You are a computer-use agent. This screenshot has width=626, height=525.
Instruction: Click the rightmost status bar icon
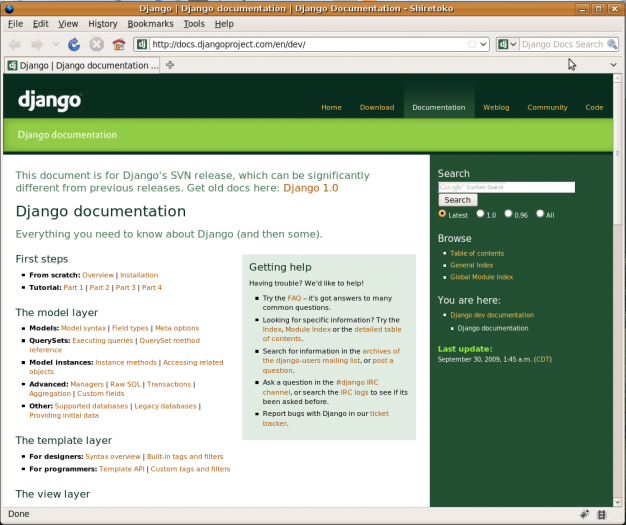(x=602, y=514)
